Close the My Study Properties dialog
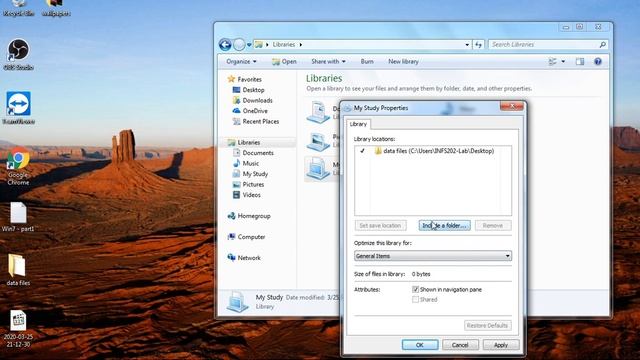Screen dimensions: 640x360 click(512, 106)
